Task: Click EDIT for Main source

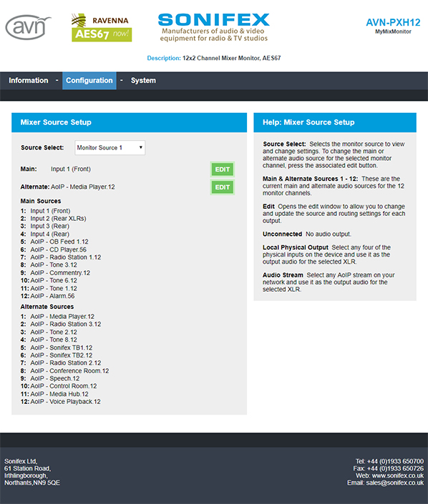Action: pyautogui.click(x=223, y=169)
